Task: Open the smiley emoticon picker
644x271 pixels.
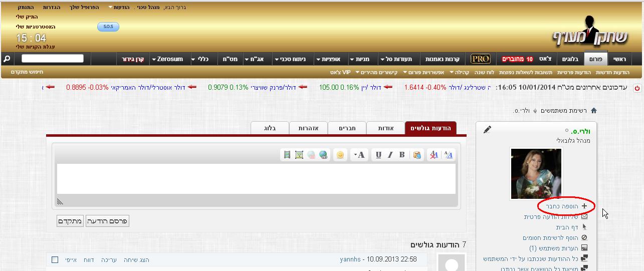Action: click(340, 155)
